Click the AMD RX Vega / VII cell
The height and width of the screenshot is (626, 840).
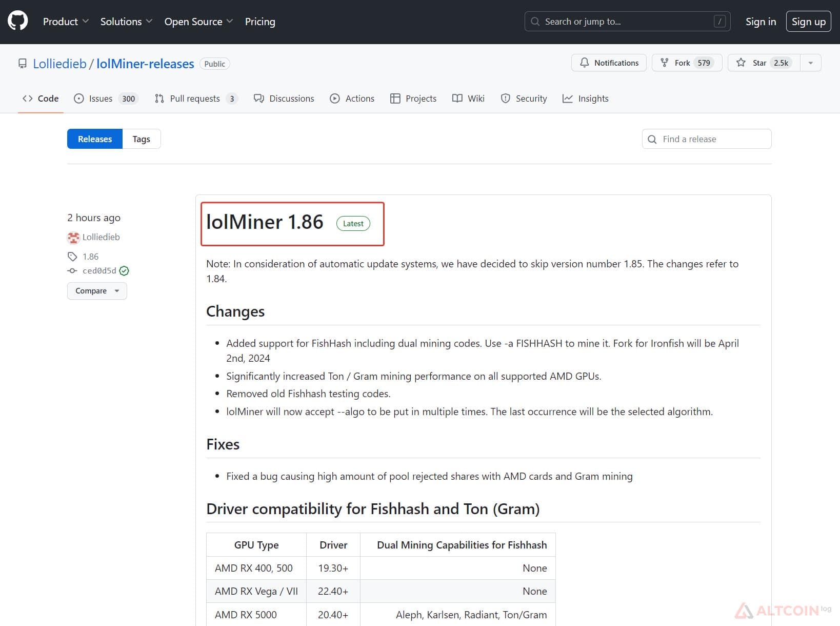pyautogui.click(x=256, y=591)
